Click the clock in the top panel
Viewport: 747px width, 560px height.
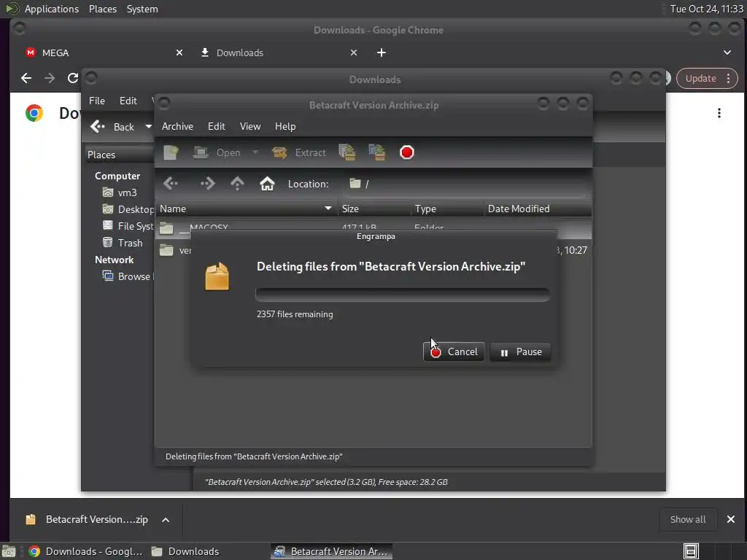coord(706,9)
